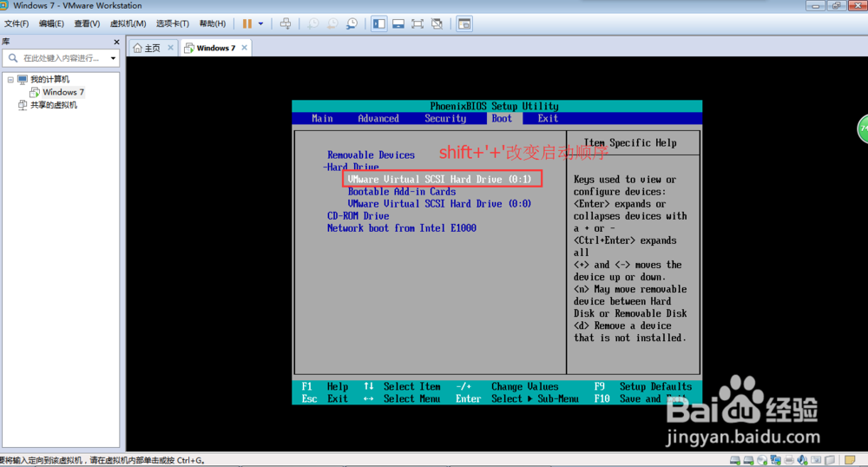The width and height of the screenshot is (868, 467).
Task: Click the Security BIOS menu tab
Action: pyautogui.click(x=445, y=118)
